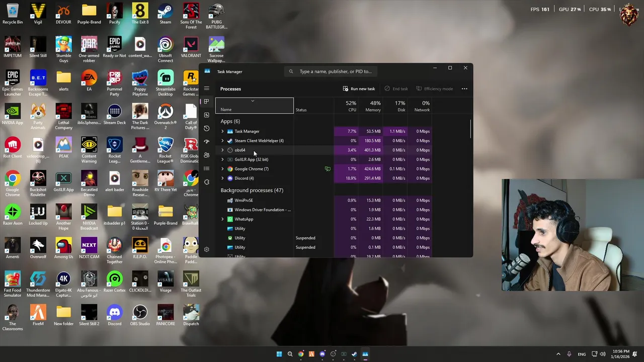Open taskbar Search
644x362 pixels.
click(x=290, y=354)
